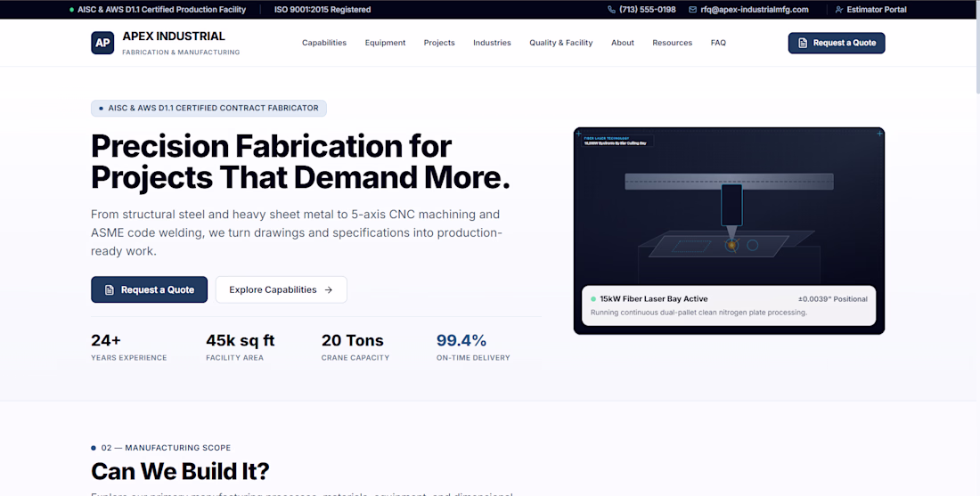Open the Equipment nav item
This screenshot has height=496, width=980.
click(385, 43)
